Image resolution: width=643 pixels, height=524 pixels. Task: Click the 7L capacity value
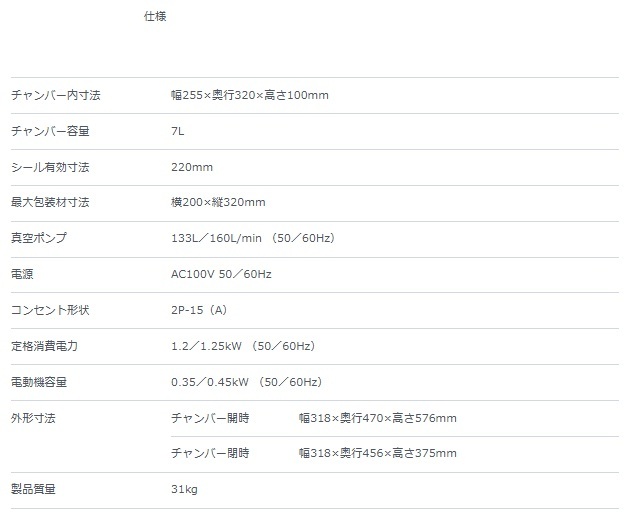point(178,131)
